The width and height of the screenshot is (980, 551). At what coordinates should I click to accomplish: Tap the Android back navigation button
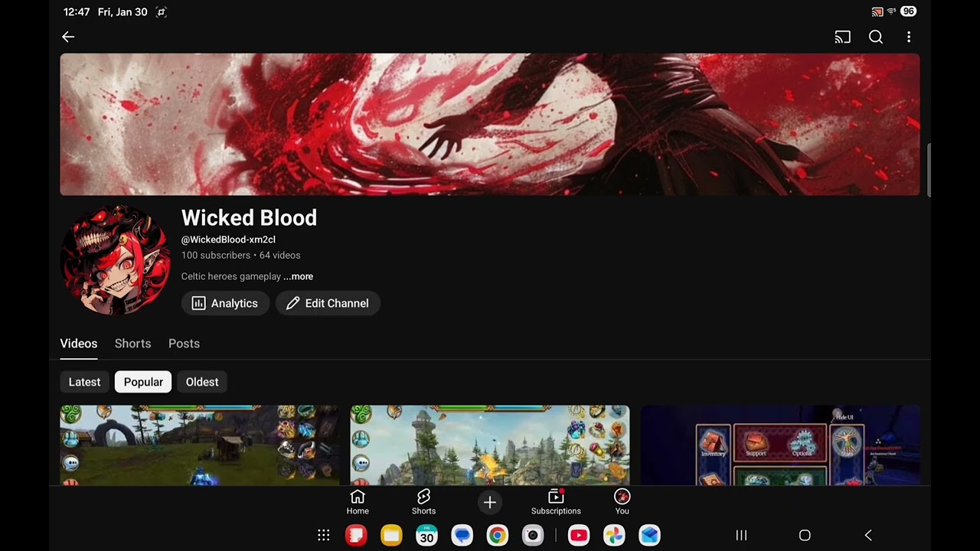coord(868,536)
